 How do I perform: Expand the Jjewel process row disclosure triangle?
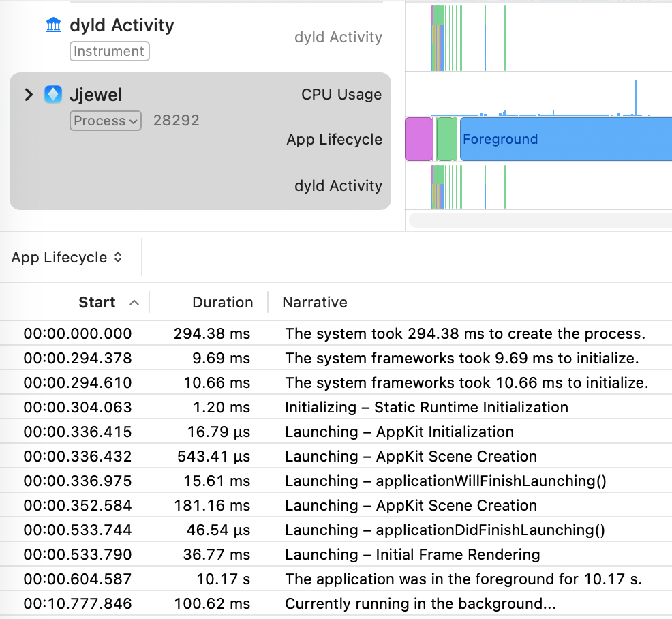(28, 95)
